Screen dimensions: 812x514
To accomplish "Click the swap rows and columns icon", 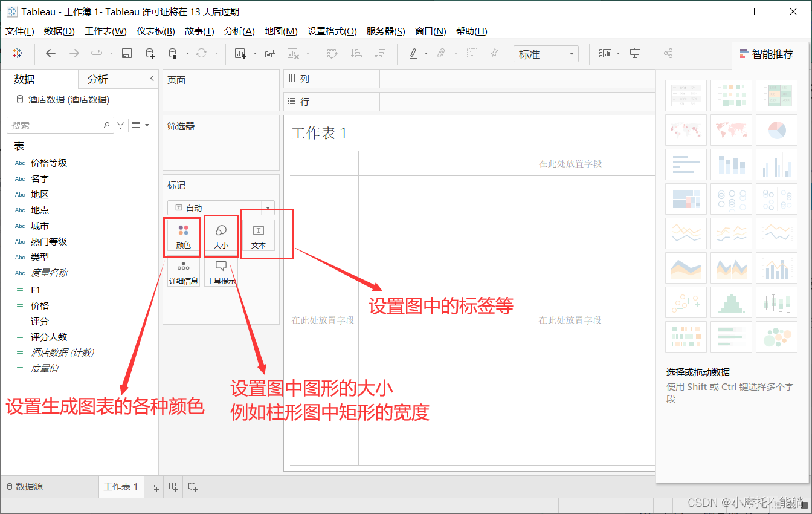I will pyautogui.click(x=332, y=53).
